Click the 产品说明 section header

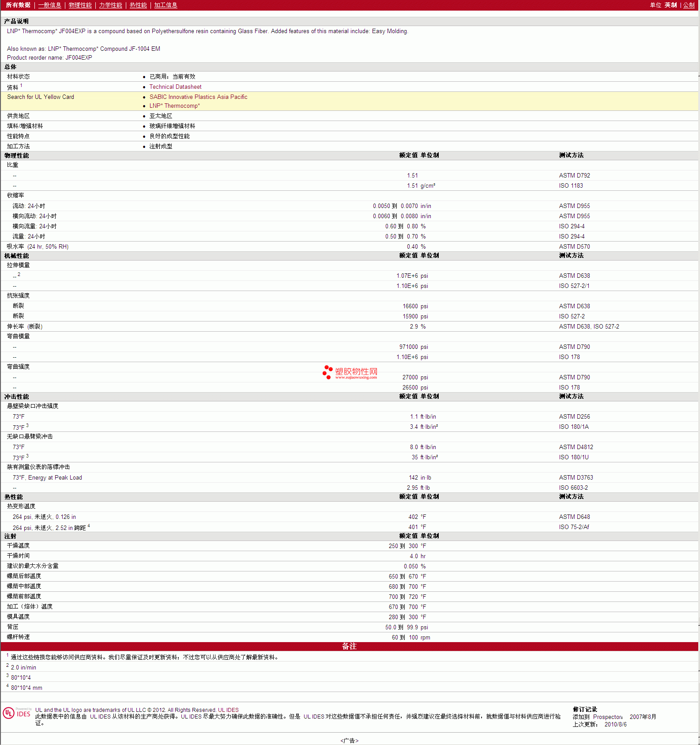point(16,22)
